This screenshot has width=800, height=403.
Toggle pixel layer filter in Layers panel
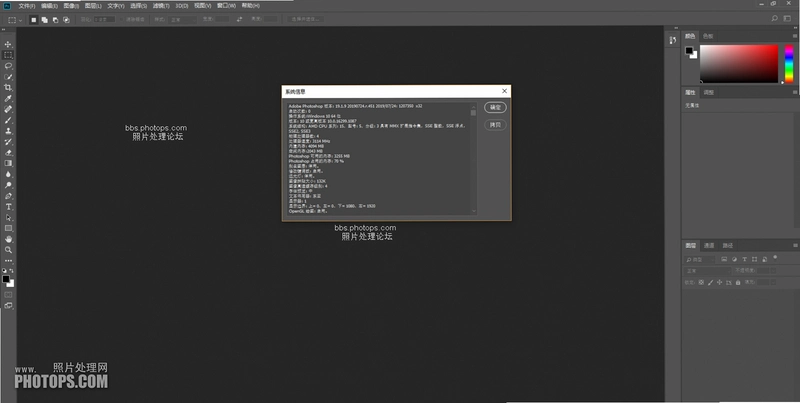pos(724,260)
